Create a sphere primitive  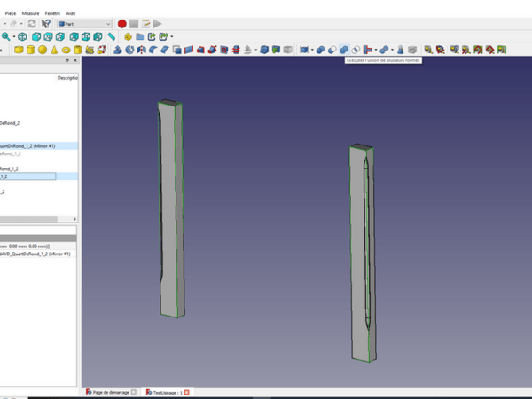[x=42, y=50]
